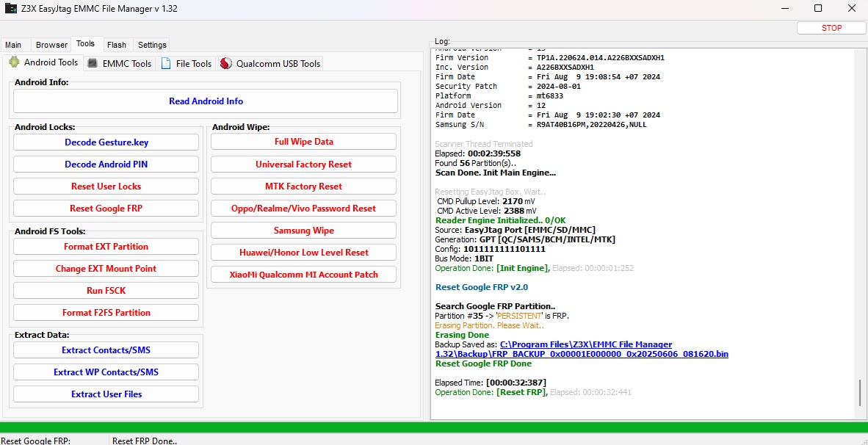Viewport: 868px width, 445px height.
Task: Click the File Tools document icon
Action: click(x=166, y=63)
